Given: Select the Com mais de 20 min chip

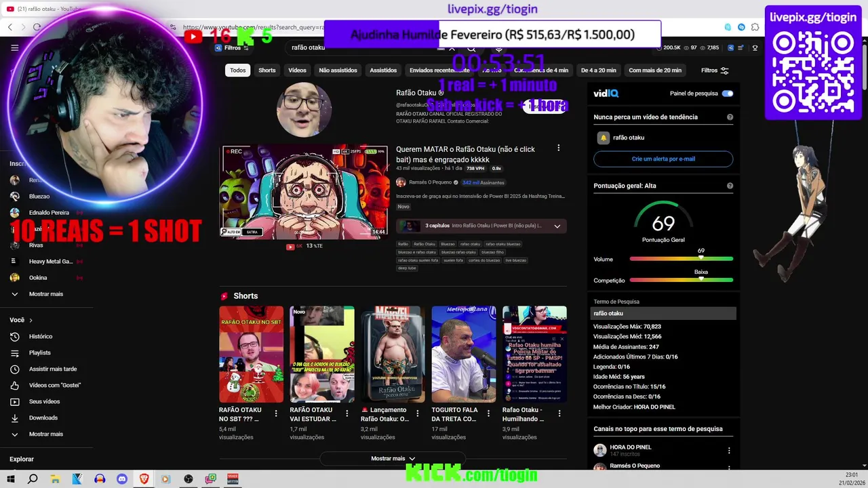Looking at the screenshot, I should click(x=655, y=70).
